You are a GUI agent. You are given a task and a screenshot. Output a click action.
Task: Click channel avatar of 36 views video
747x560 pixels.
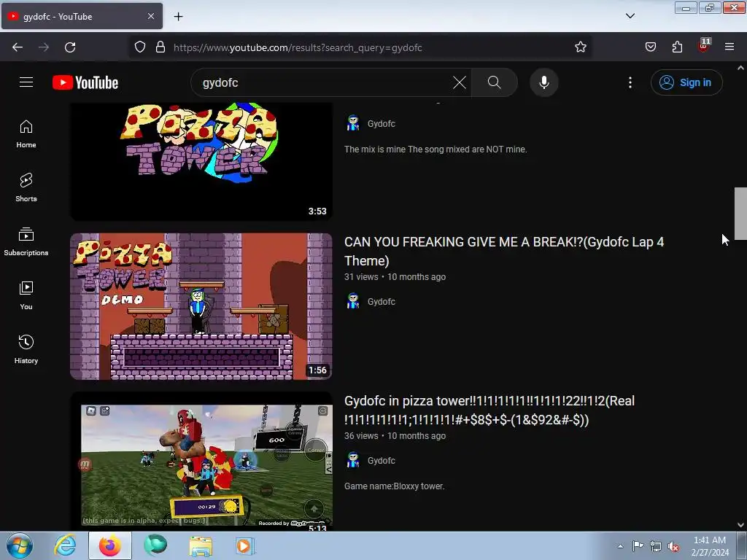[x=352, y=461]
